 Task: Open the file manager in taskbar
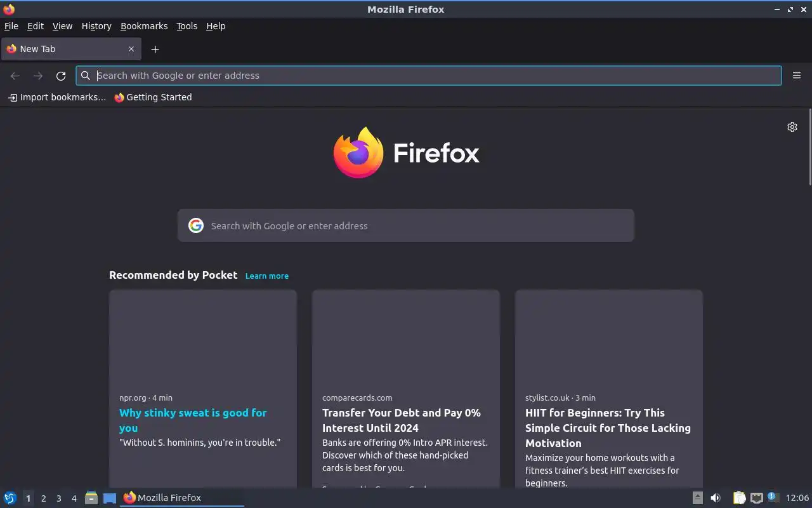click(91, 498)
